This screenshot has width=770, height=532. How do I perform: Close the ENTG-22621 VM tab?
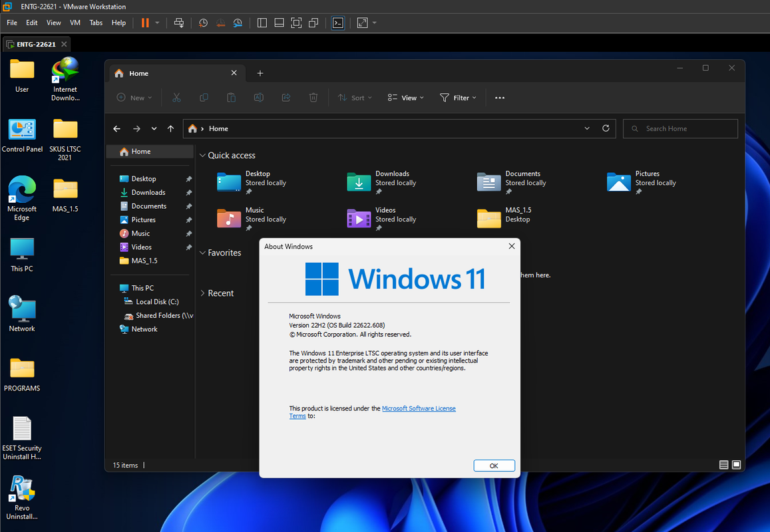(x=64, y=44)
